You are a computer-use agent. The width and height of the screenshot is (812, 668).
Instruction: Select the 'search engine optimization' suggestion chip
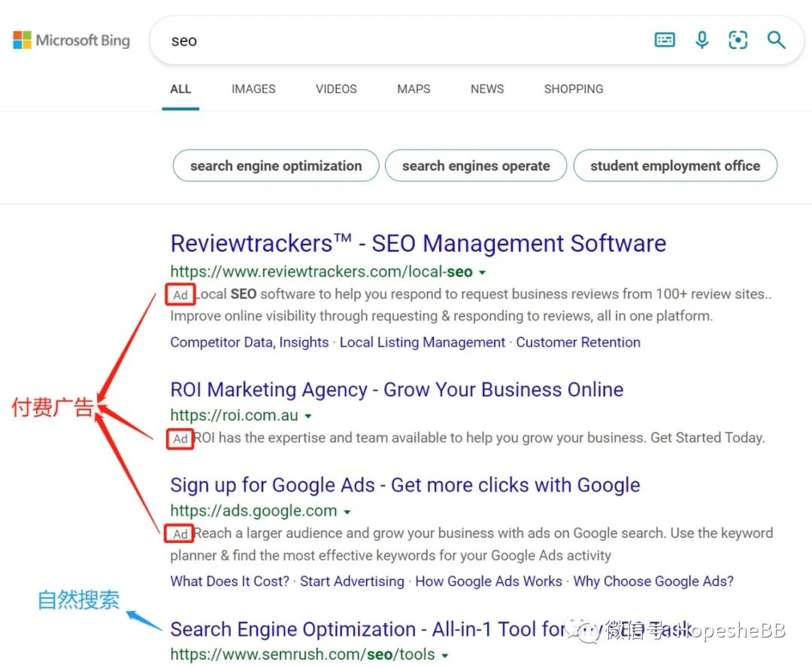(275, 165)
